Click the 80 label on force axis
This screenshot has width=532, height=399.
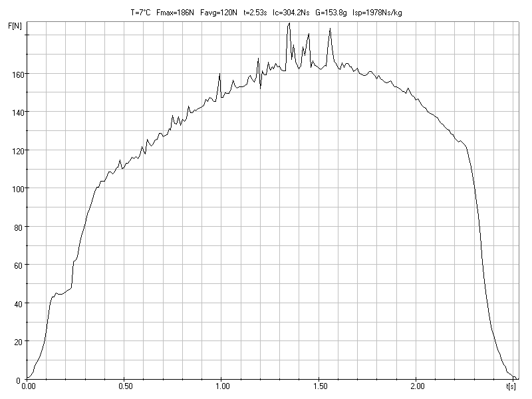tap(17, 227)
